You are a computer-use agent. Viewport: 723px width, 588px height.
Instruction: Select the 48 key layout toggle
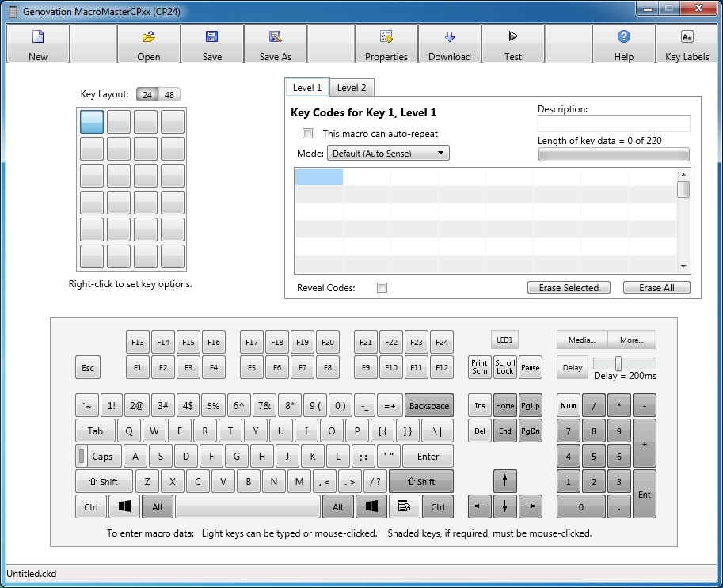point(169,95)
